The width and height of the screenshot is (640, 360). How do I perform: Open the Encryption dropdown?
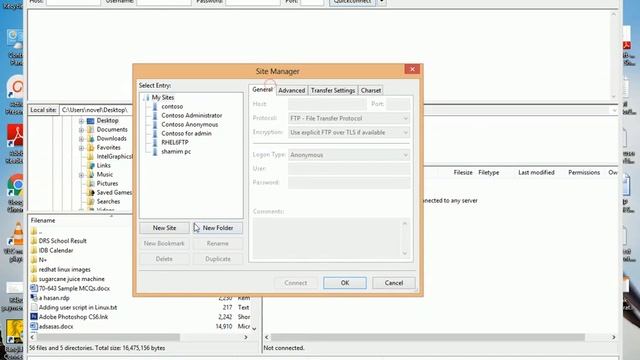349,132
